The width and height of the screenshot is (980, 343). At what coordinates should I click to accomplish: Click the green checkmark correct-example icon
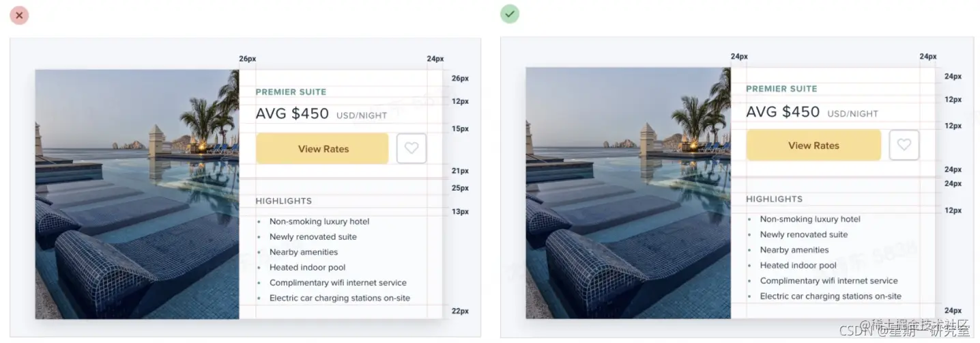pyautogui.click(x=510, y=14)
